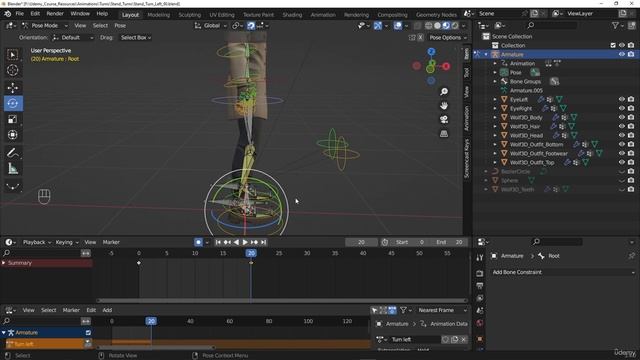Switch to rendered viewport shading
Screen dimensions: 640x360
coord(455,26)
